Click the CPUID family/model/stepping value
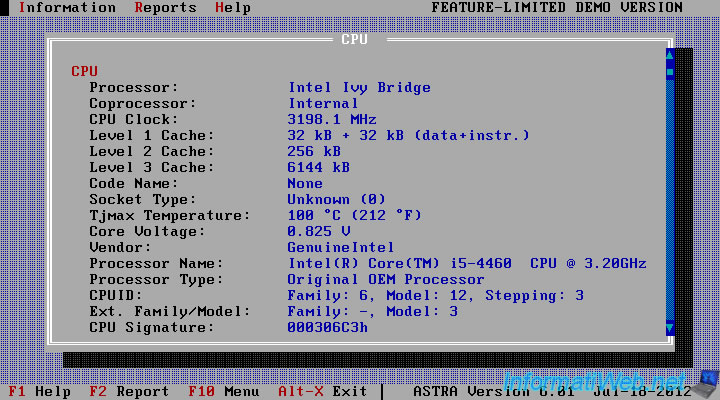The height and width of the screenshot is (400, 720). click(x=435, y=295)
